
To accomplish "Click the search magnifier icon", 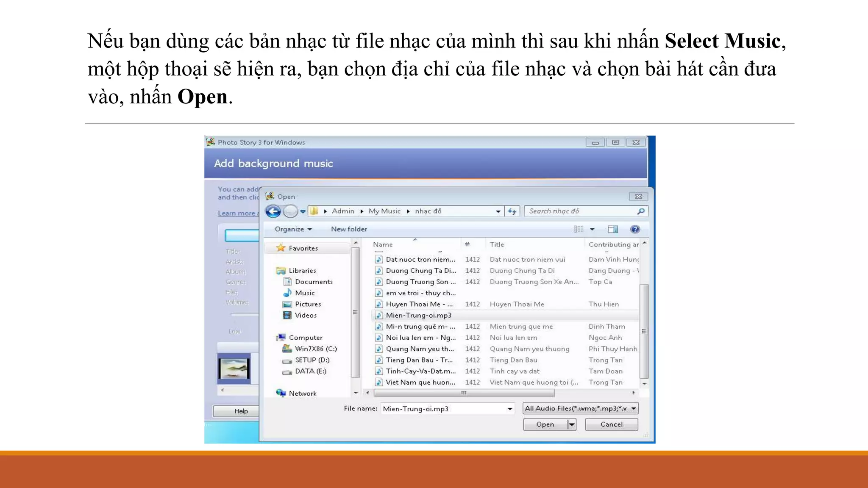I will pos(640,211).
